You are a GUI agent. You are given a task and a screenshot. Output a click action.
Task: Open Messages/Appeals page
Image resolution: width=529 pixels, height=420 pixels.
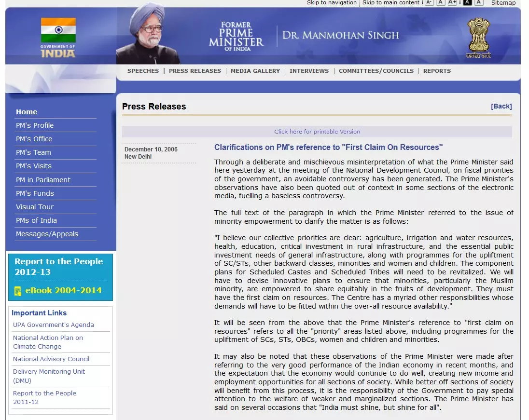pyautogui.click(x=47, y=234)
